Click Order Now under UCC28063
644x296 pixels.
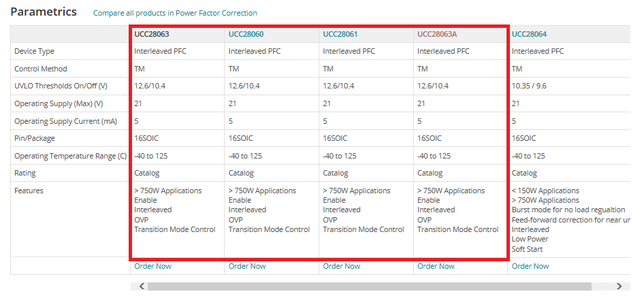point(152,266)
